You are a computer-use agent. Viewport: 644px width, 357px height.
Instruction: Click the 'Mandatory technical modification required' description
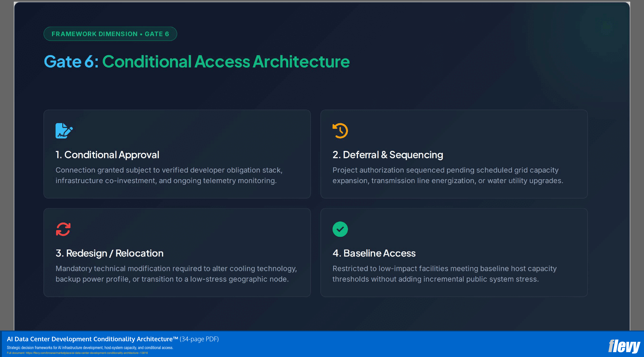176,274
